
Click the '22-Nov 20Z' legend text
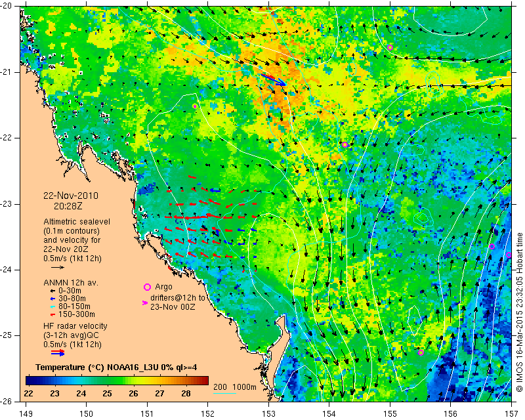click(x=64, y=249)
